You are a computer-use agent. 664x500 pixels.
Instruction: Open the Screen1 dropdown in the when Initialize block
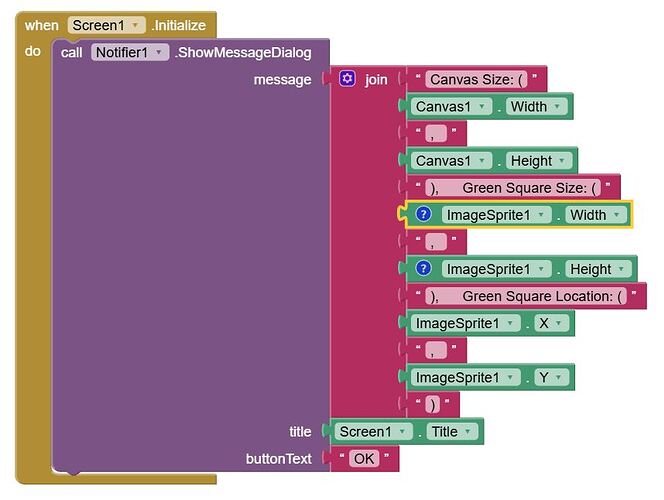[x=106, y=25]
